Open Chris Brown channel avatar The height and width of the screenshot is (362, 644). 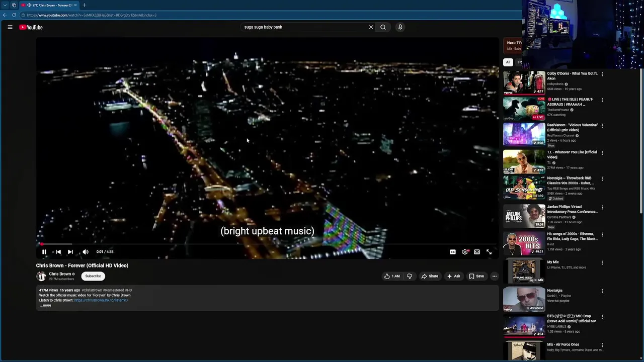pos(41,276)
